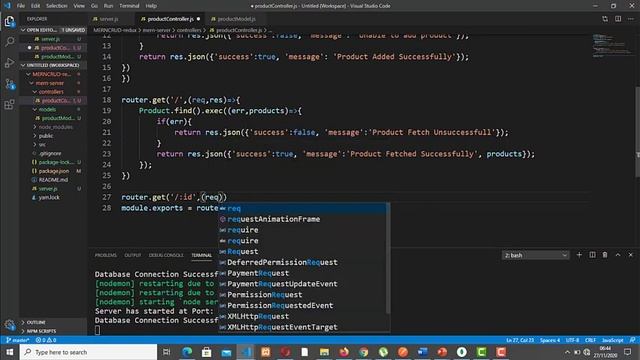Select 'requestAnimationFrame' autocomplete suggestion
The image size is (640, 360).
coord(302,219)
